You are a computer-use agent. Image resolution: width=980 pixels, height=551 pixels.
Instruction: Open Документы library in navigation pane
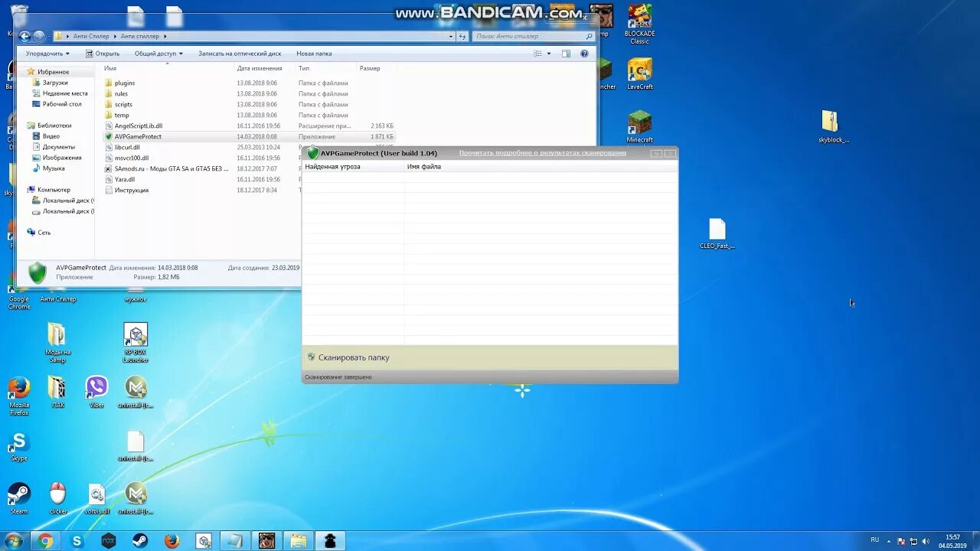[59, 147]
